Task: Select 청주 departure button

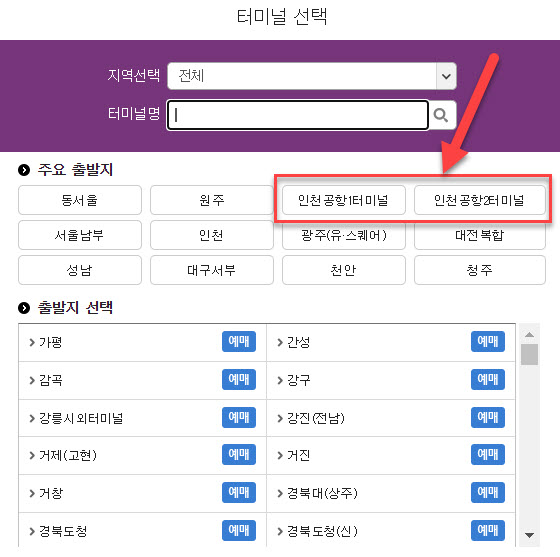Action: (x=480, y=270)
